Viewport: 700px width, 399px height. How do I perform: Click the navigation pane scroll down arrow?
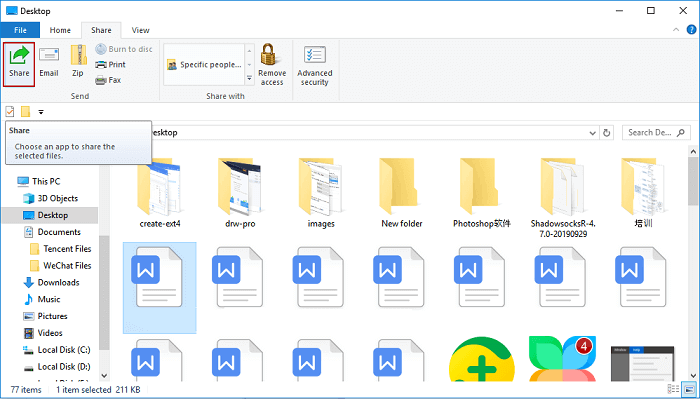tap(104, 376)
